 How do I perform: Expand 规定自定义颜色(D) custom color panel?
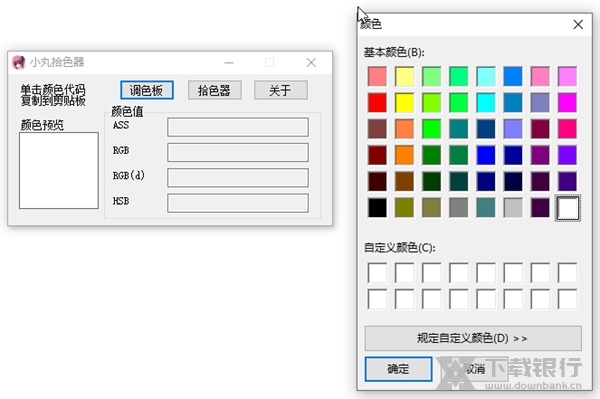click(x=473, y=338)
